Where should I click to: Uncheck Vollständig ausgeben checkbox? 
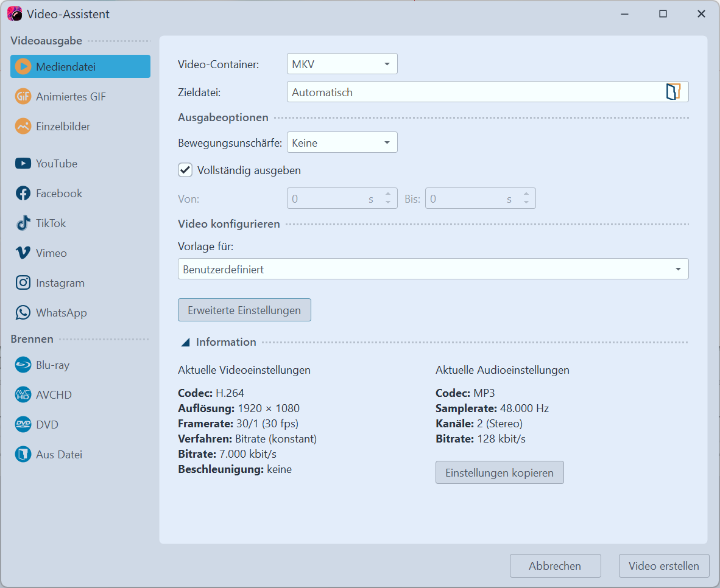coord(185,170)
